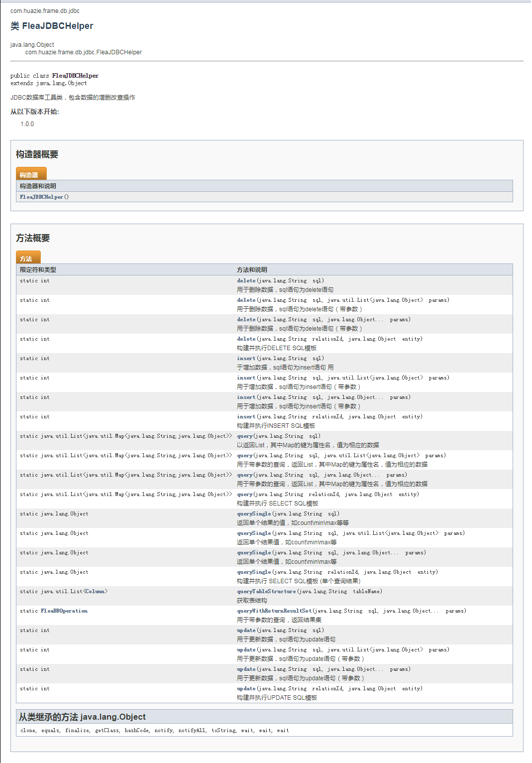The height and width of the screenshot is (763, 532).
Task: Open the Column return type link
Action: 95,591
